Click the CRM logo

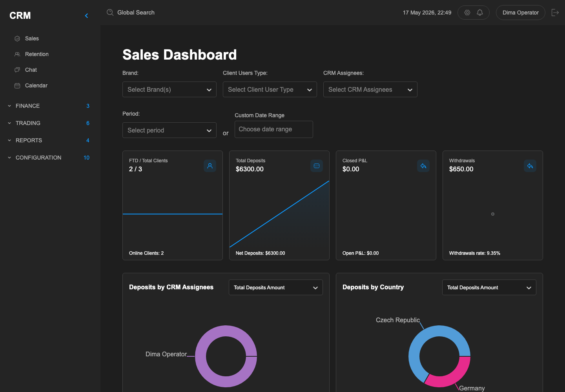(x=20, y=16)
